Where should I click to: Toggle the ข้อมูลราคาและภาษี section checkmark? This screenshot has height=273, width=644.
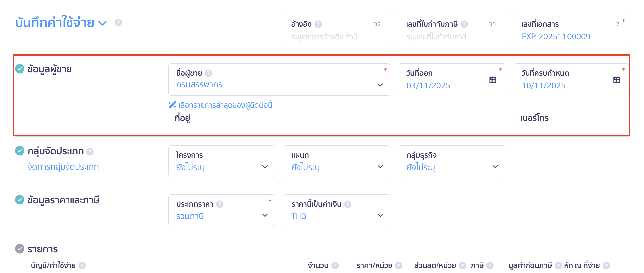coord(20,200)
